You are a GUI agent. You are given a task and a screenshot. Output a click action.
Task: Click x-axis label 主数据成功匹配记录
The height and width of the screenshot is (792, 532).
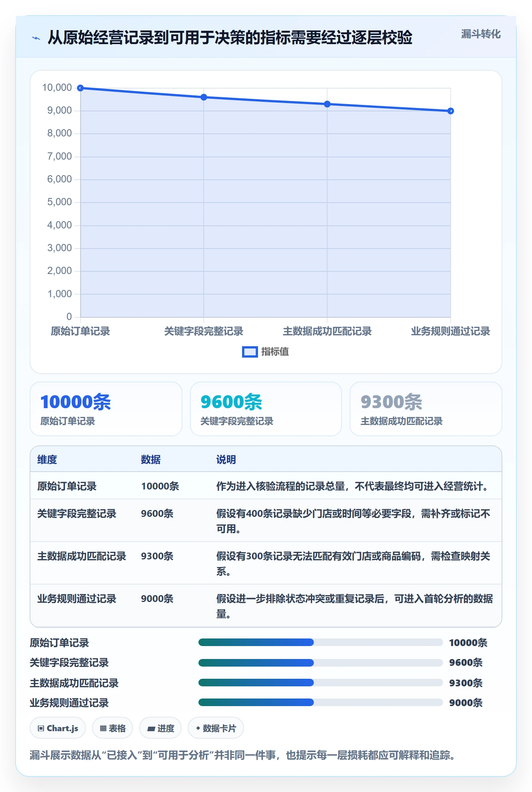click(x=327, y=331)
